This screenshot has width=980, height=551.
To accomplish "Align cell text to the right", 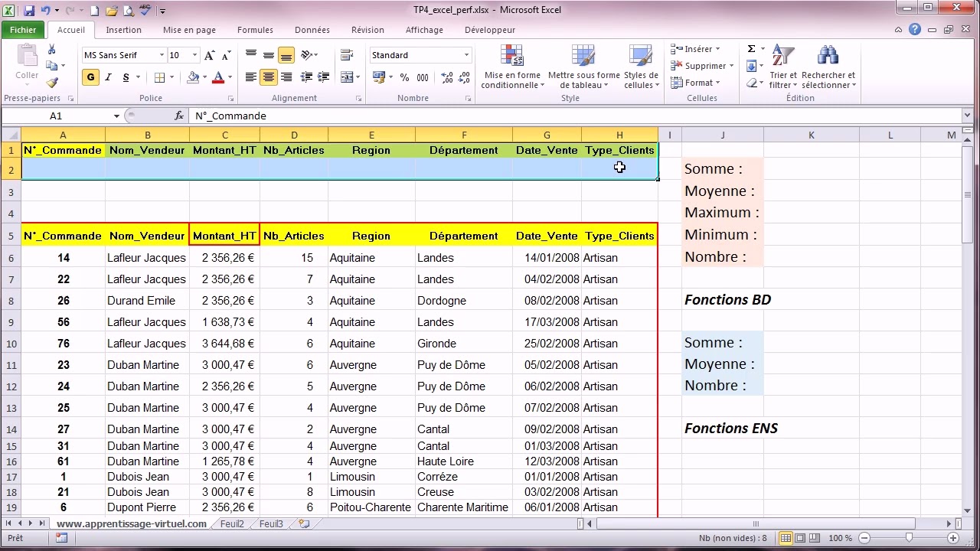I will click(286, 77).
